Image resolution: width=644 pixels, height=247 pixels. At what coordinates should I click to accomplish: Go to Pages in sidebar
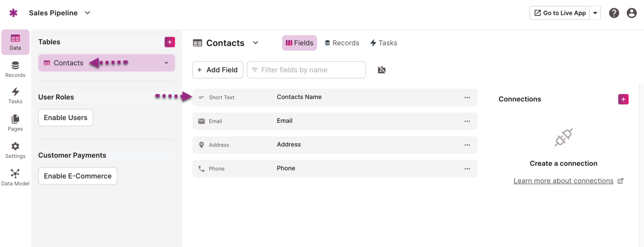[15, 123]
